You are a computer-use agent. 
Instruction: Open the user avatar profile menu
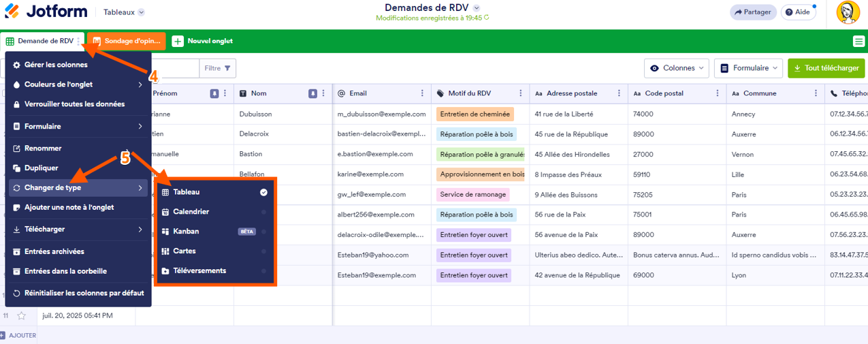pyautogui.click(x=848, y=12)
